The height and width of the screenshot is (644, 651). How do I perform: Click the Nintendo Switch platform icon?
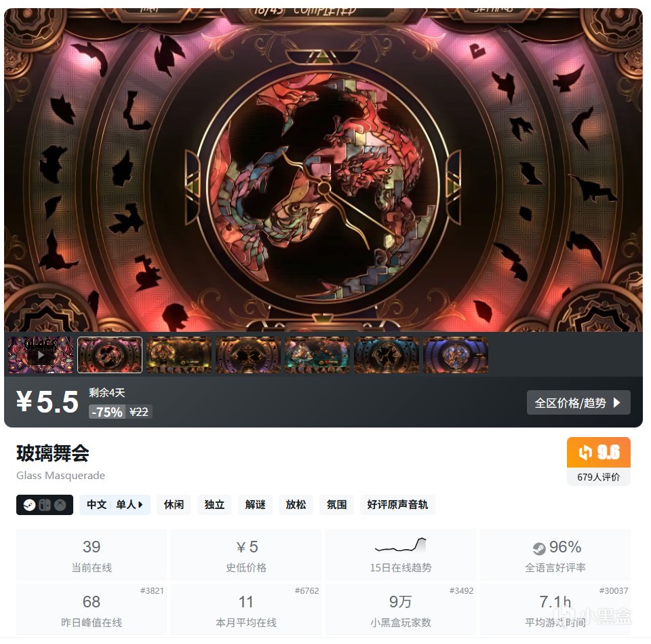[x=45, y=505]
